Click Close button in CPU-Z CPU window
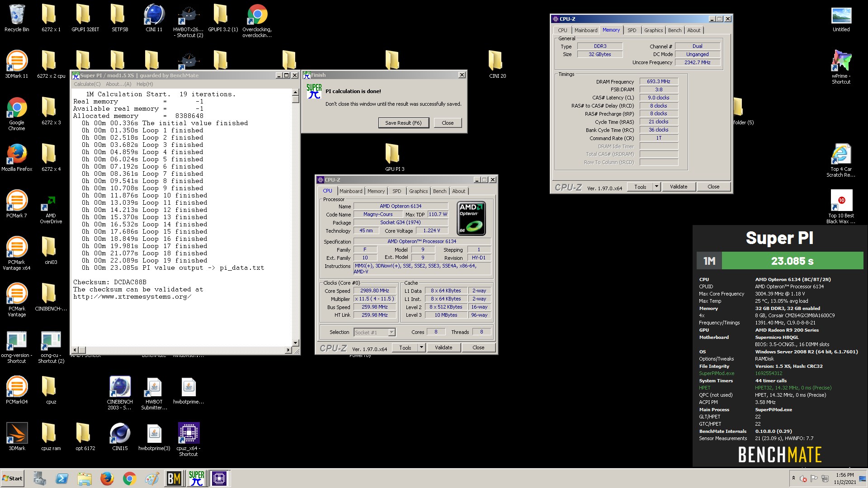Viewport: 868px width, 488px height. (x=478, y=347)
